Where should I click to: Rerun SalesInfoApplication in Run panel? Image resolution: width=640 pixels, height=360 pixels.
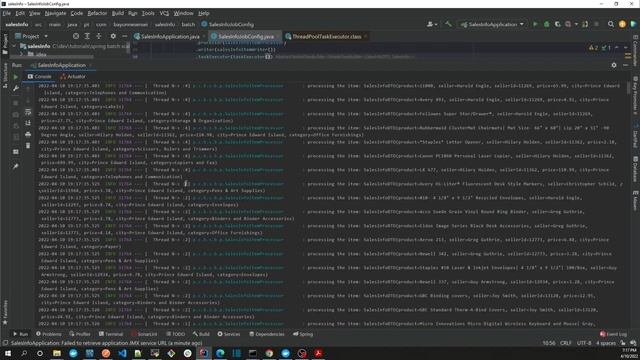16,77
